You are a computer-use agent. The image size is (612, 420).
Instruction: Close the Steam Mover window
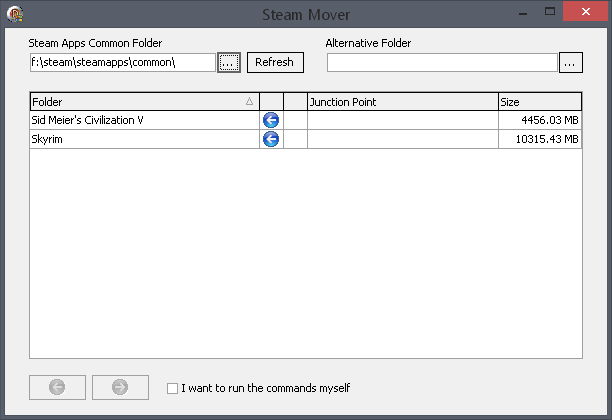(x=585, y=12)
